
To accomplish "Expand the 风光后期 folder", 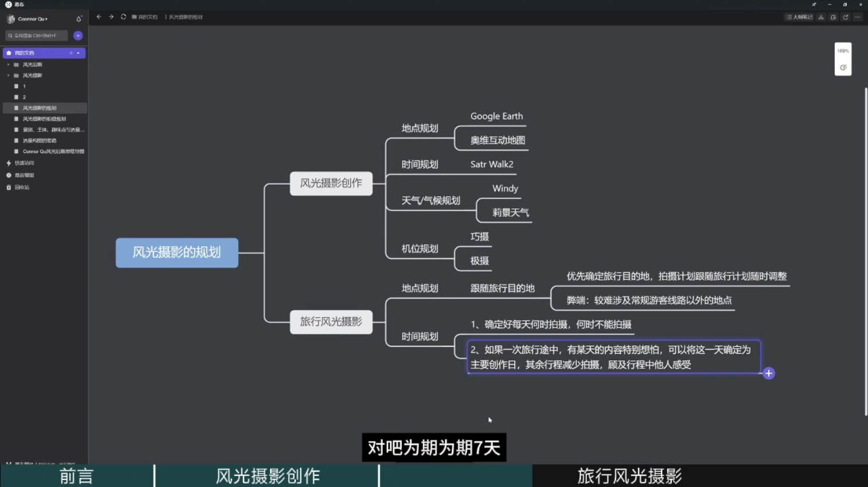I will [x=7, y=64].
